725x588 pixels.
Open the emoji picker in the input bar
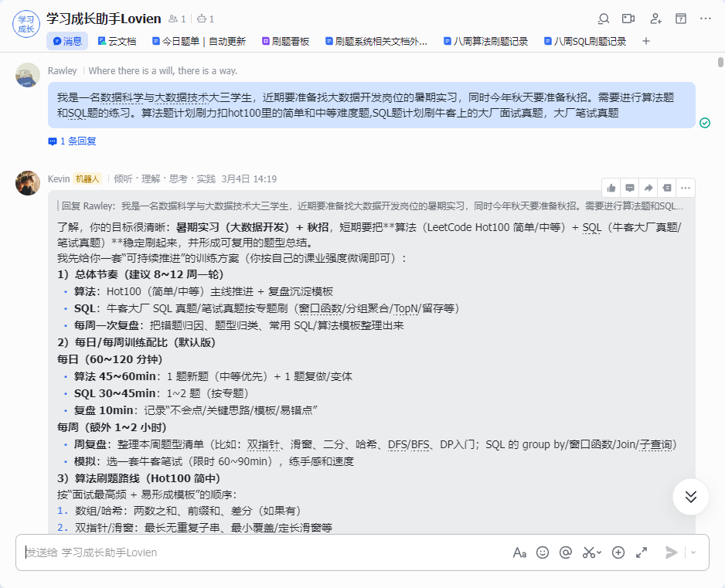coord(543,552)
